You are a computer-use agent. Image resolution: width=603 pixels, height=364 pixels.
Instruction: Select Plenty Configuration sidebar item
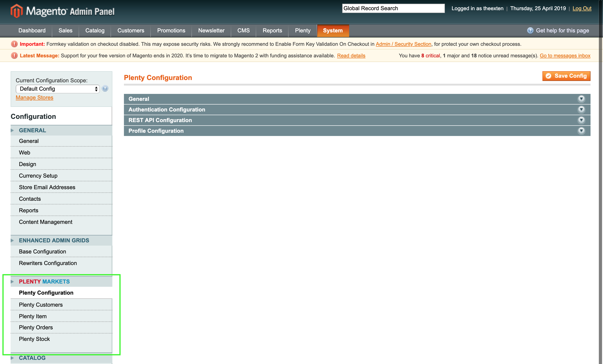point(62,293)
